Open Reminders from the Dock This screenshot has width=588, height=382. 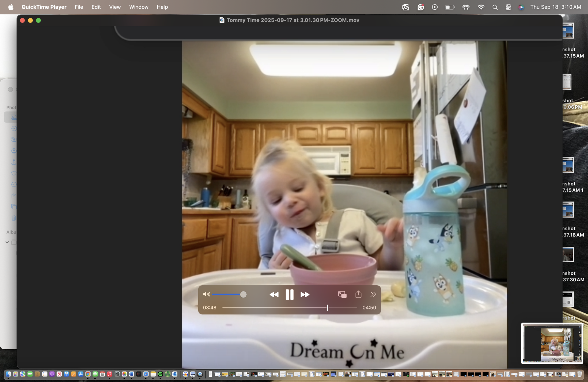(45, 374)
